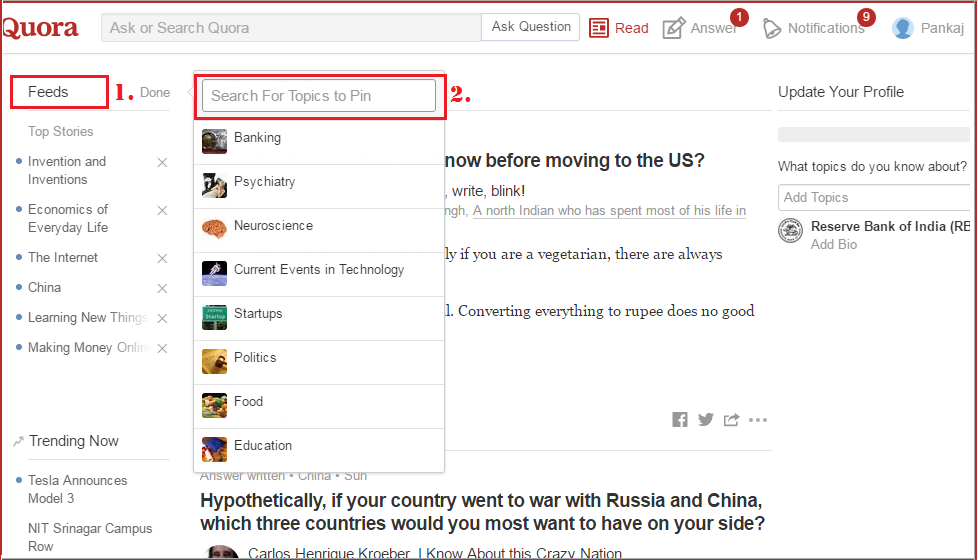The height and width of the screenshot is (560, 978).
Task: Open NIT Srinagar Campus Row trend
Action: click(90, 538)
